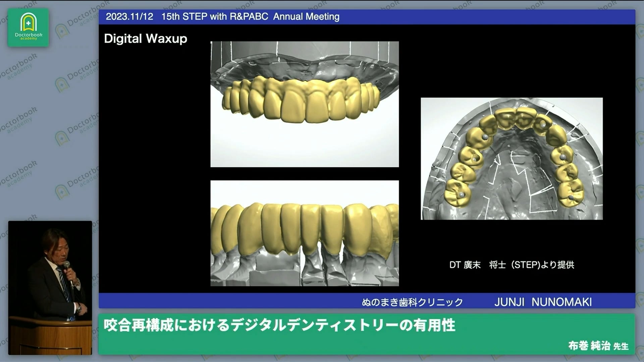Click the '2023.11/12' date text

click(x=129, y=16)
